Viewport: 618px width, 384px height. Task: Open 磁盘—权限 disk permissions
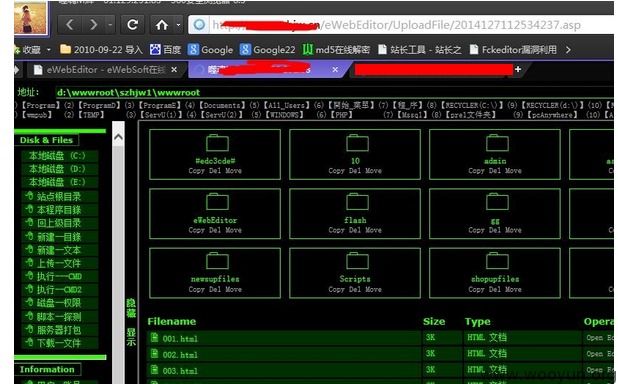pyautogui.click(x=60, y=303)
